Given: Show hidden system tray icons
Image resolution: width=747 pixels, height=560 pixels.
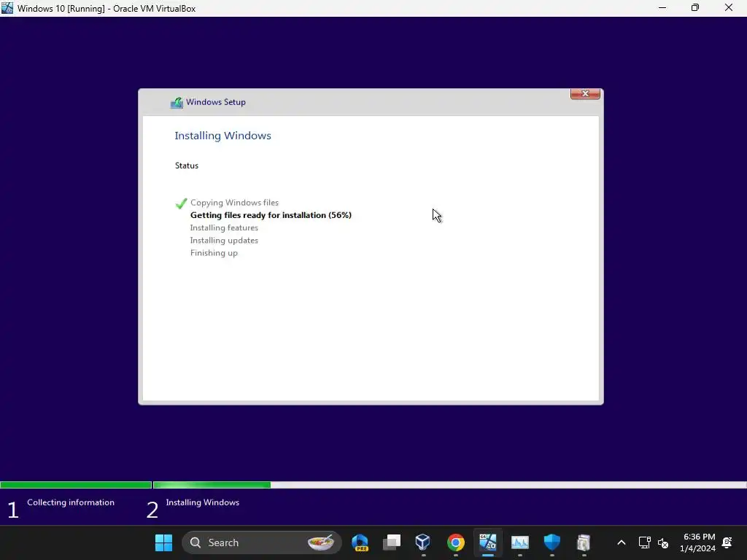Looking at the screenshot, I should (622, 542).
